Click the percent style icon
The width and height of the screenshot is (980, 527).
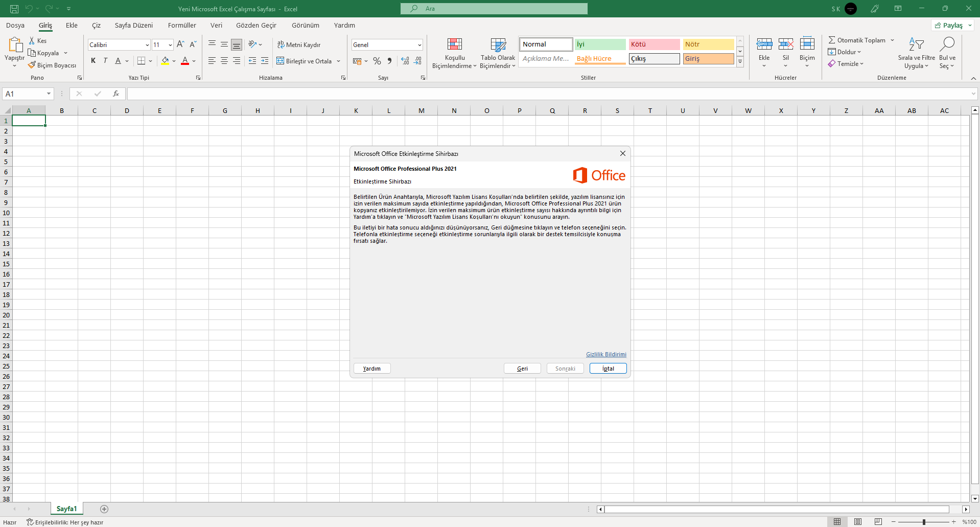[377, 61]
